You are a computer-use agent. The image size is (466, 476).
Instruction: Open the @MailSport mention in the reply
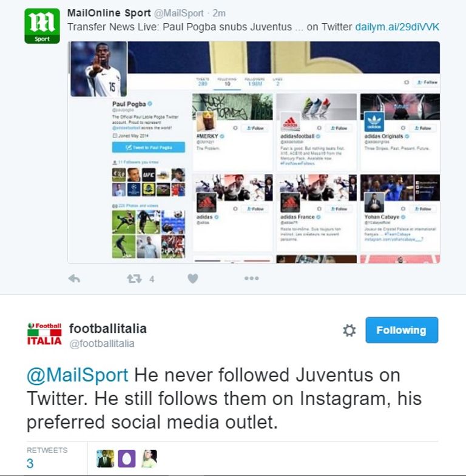pos(78,375)
